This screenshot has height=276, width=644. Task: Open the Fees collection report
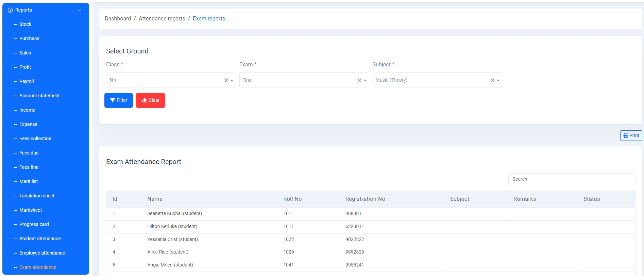[35, 139]
